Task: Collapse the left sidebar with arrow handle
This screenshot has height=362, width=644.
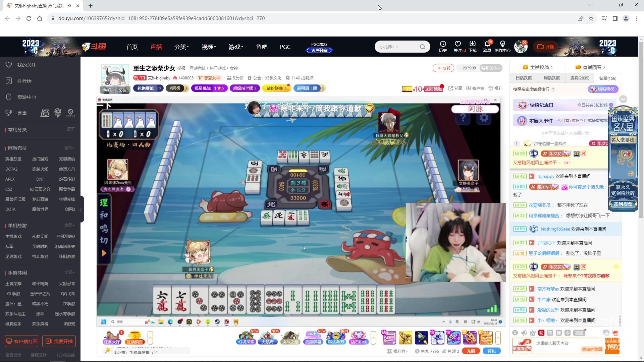Action: [80, 210]
